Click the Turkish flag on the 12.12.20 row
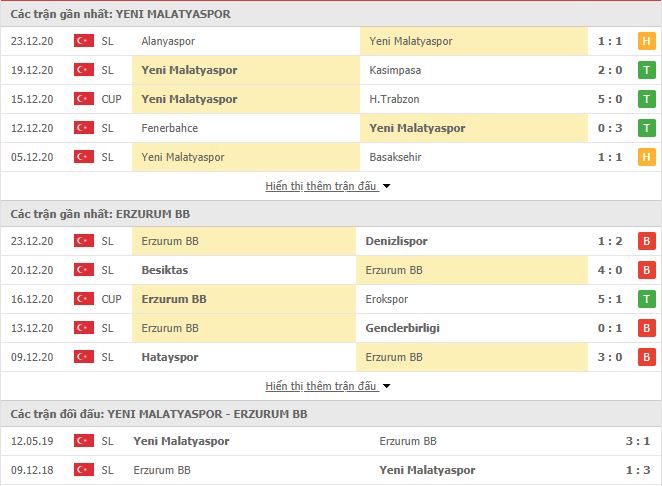The image size is (662, 486). (84, 128)
